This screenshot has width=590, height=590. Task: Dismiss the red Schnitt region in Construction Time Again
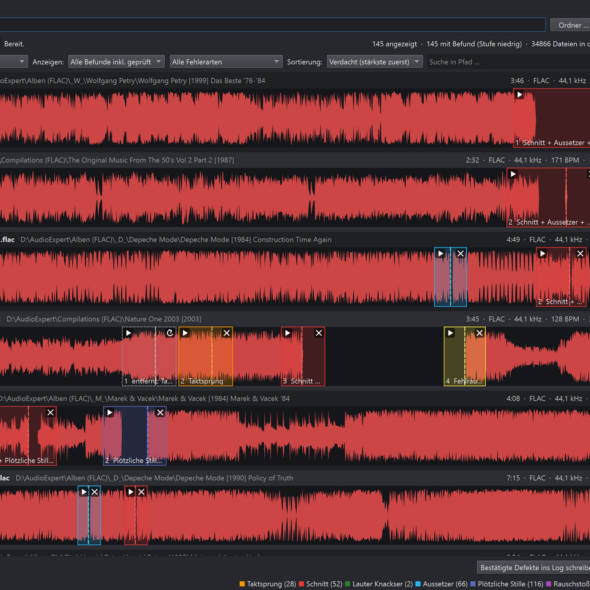580,254
